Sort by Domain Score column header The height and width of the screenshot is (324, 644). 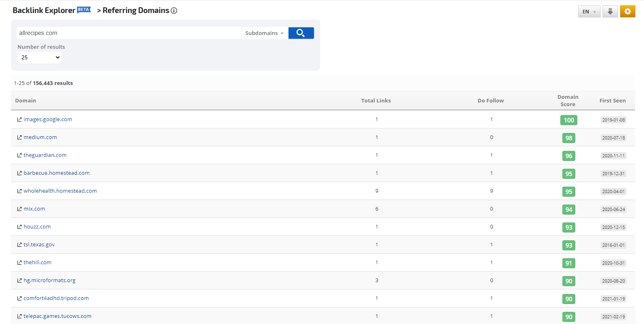pyautogui.click(x=568, y=100)
